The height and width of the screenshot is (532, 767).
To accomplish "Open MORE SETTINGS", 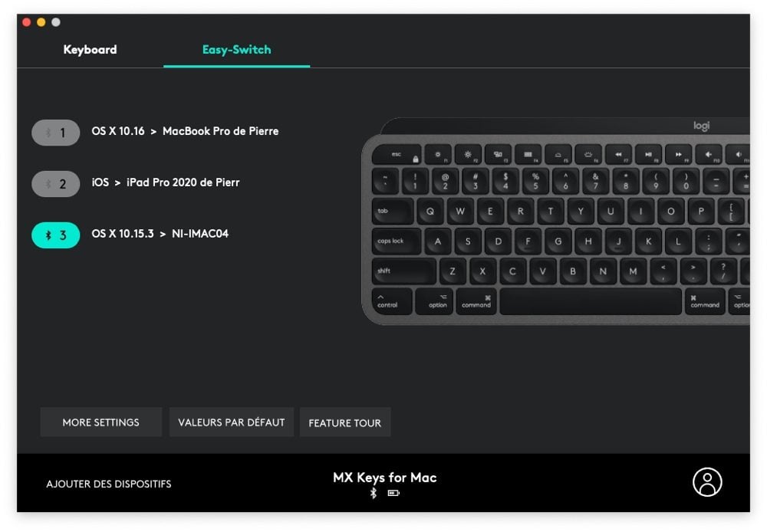I will (100, 422).
